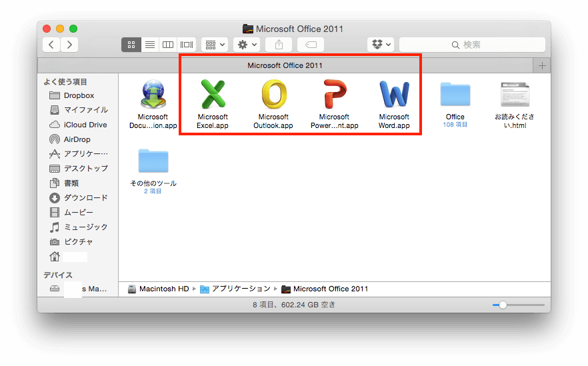Image resolution: width=588 pixels, height=366 pixels.
Task: Select Microsoft Document Connection app icon
Action: (x=153, y=94)
